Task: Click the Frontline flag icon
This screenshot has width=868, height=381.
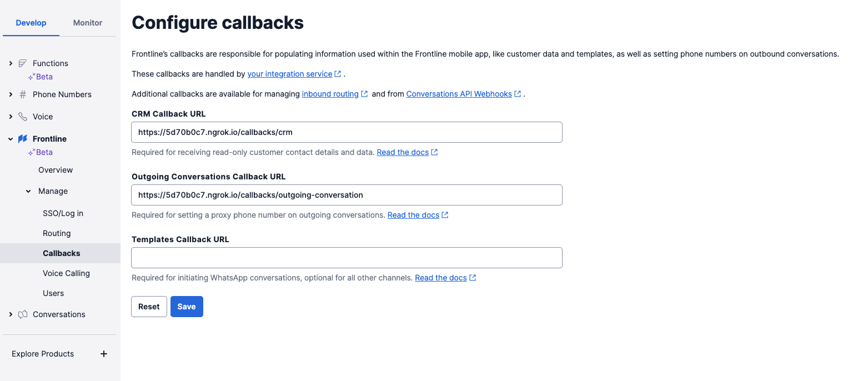Action: point(22,138)
